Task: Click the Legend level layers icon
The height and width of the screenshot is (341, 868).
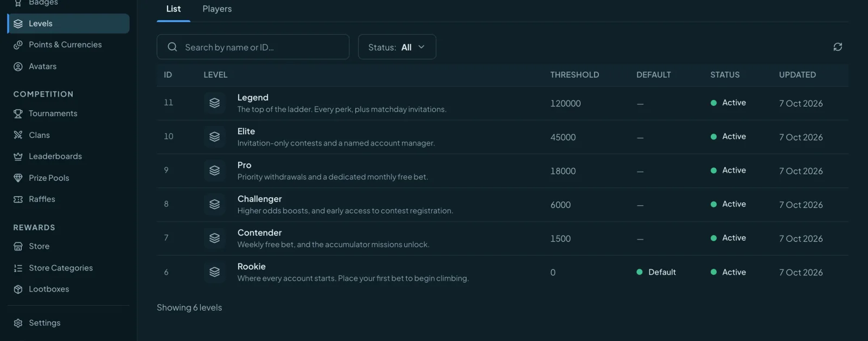Action: (215, 103)
